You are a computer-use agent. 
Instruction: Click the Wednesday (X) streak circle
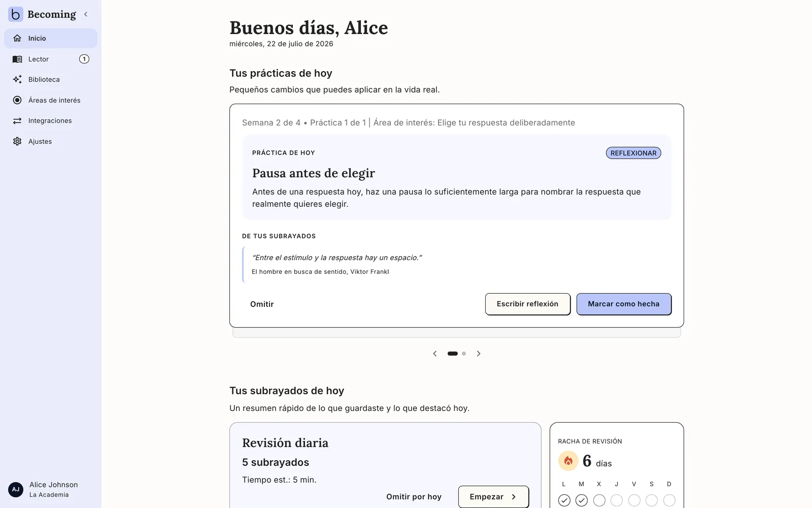pos(599,500)
